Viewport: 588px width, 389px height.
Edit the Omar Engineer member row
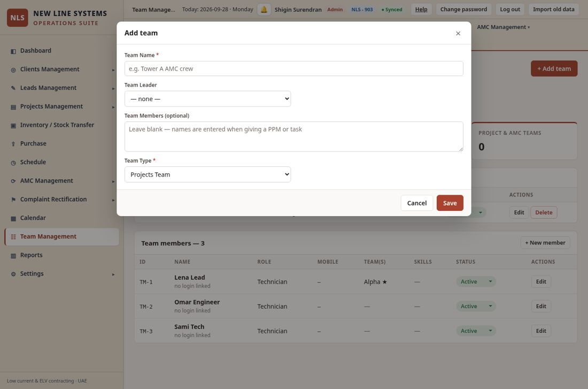541,307
